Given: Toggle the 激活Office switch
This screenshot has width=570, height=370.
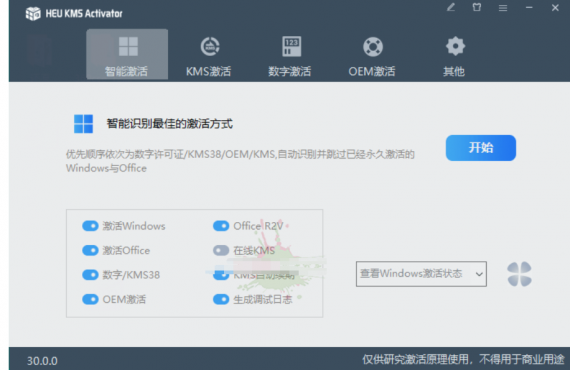Looking at the screenshot, I should (x=90, y=250).
